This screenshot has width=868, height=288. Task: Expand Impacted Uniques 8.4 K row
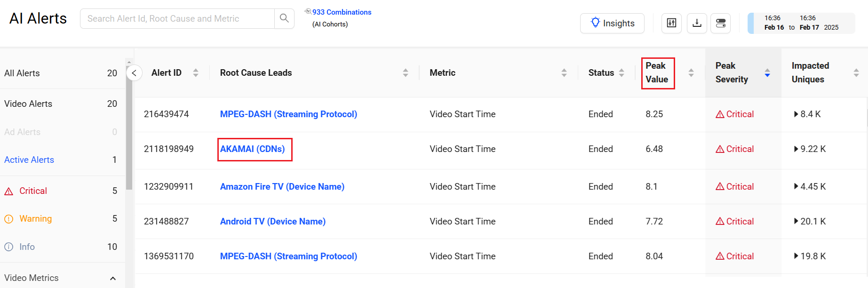[796, 114]
